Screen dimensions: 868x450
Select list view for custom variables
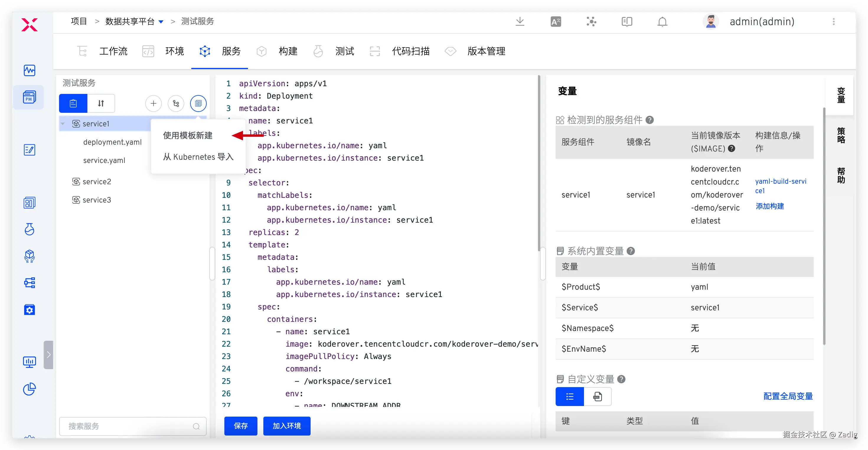pos(570,396)
